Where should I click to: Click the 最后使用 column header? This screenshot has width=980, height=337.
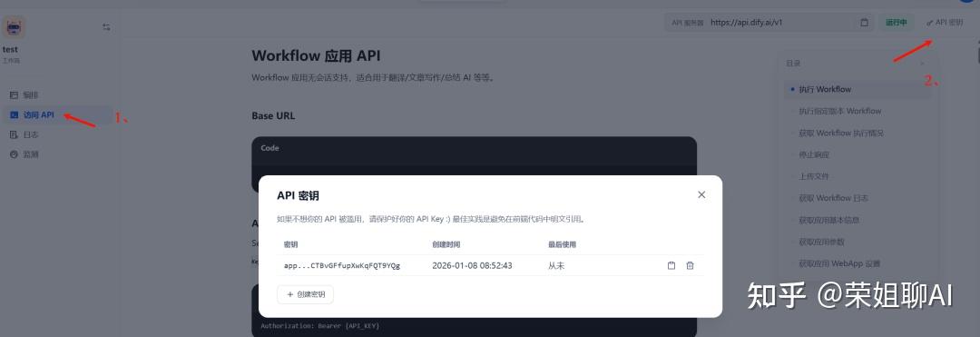562,244
